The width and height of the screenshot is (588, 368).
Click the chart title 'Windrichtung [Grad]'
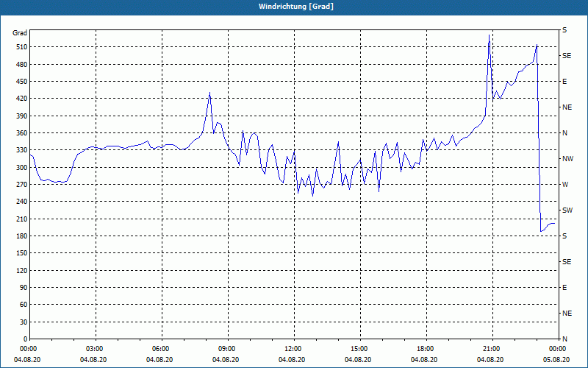coord(296,7)
